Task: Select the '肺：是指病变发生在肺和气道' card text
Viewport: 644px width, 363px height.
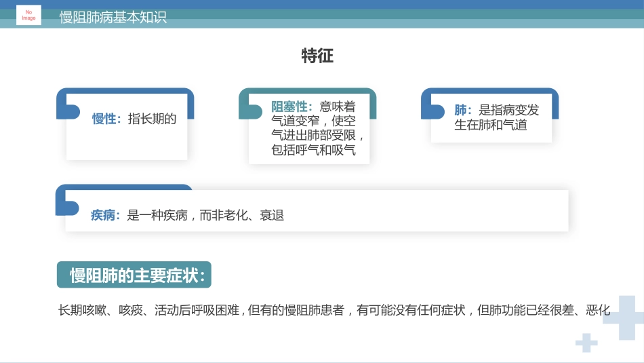Action: pyautogui.click(x=496, y=117)
